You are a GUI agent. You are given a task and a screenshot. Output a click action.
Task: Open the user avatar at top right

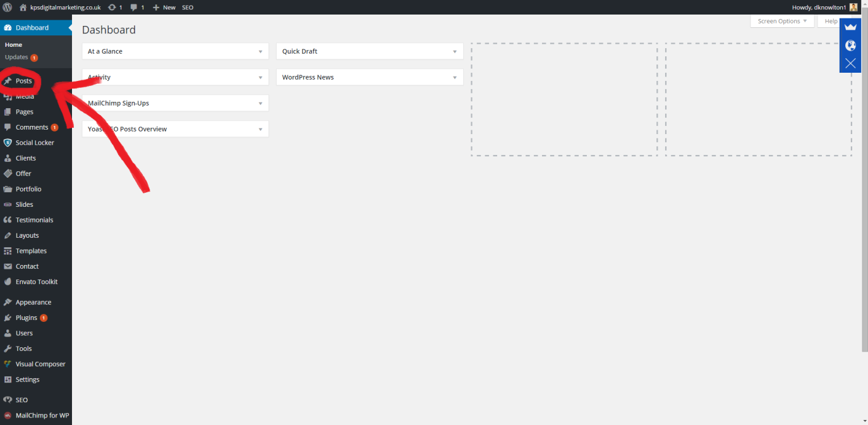coord(853,7)
